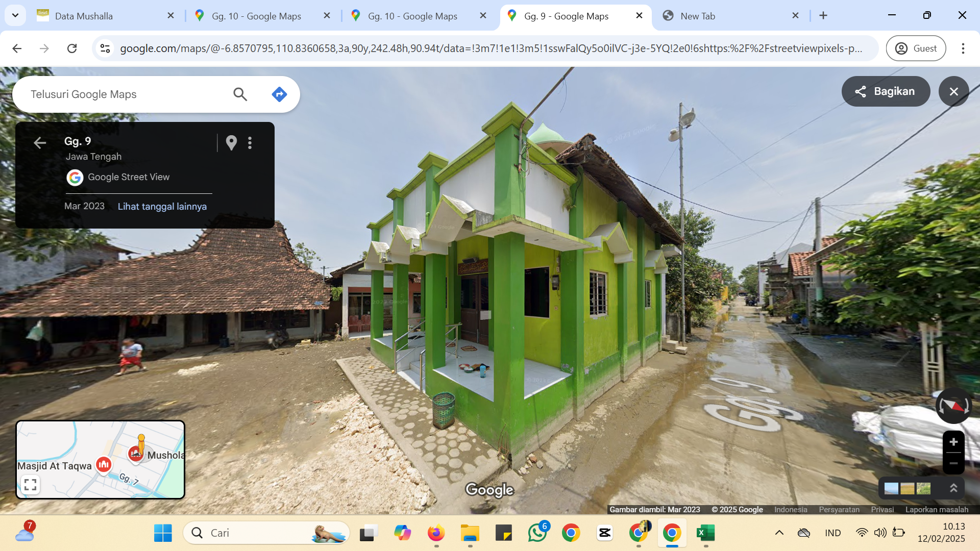Click the location pin icon beside Gg. 9
This screenshot has height=551, width=980.
(231, 143)
